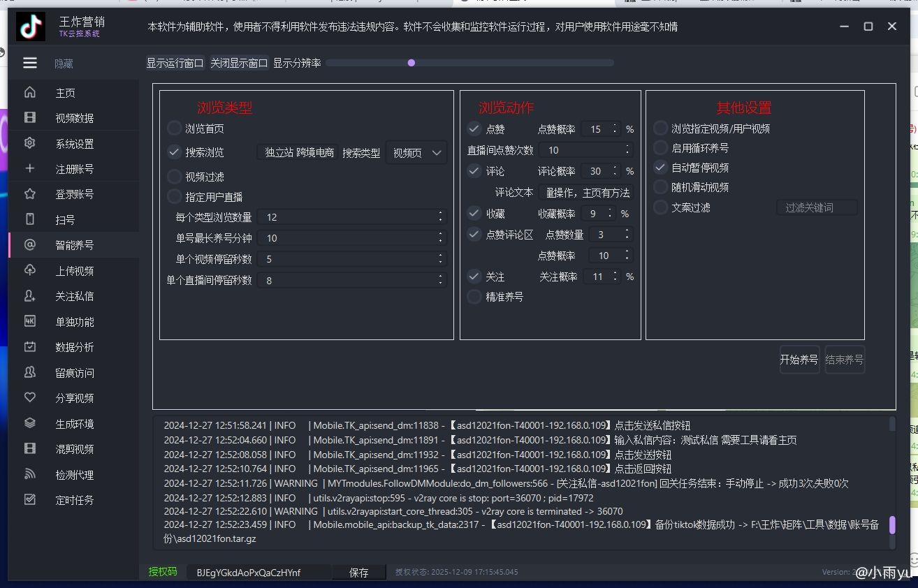Viewport: 918px width, 588px height.
Task: Uncheck the 点赞 checkbox
Action: pos(474,128)
